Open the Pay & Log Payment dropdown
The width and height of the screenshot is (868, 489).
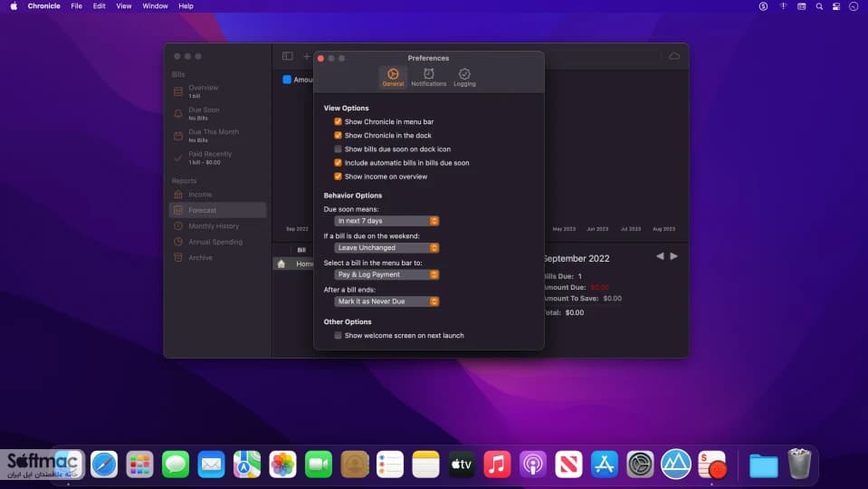tap(386, 274)
